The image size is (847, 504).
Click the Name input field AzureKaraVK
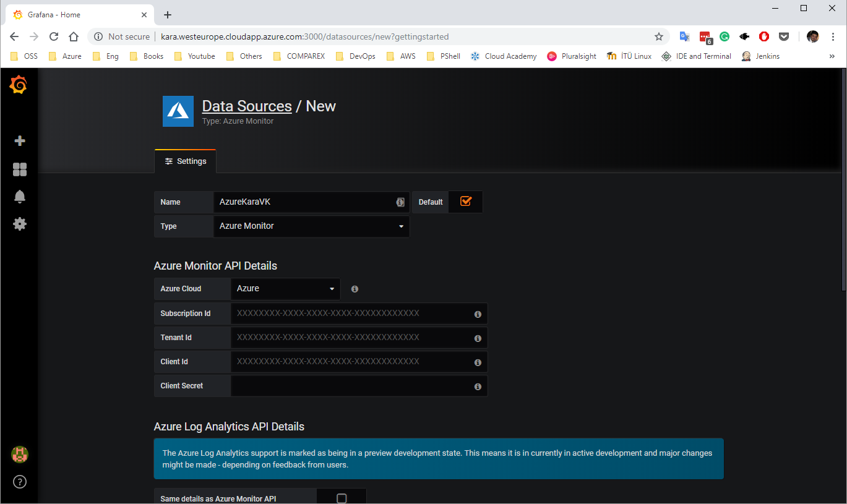(311, 202)
